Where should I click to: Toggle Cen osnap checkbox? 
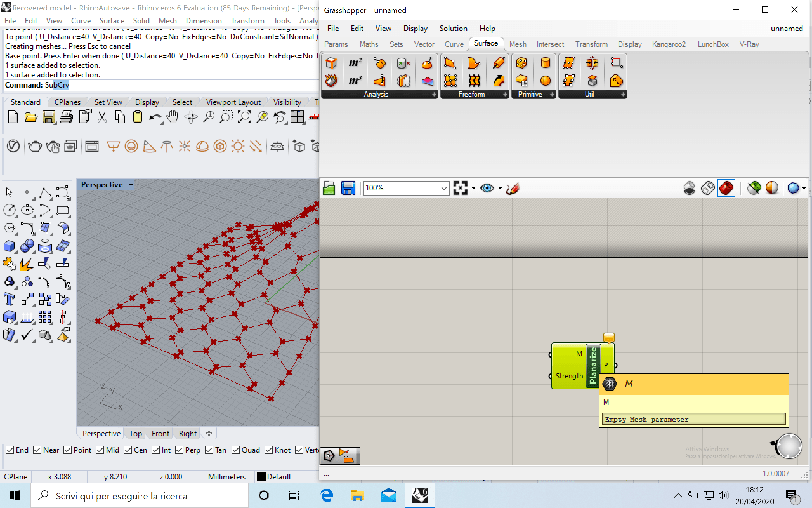(x=128, y=450)
